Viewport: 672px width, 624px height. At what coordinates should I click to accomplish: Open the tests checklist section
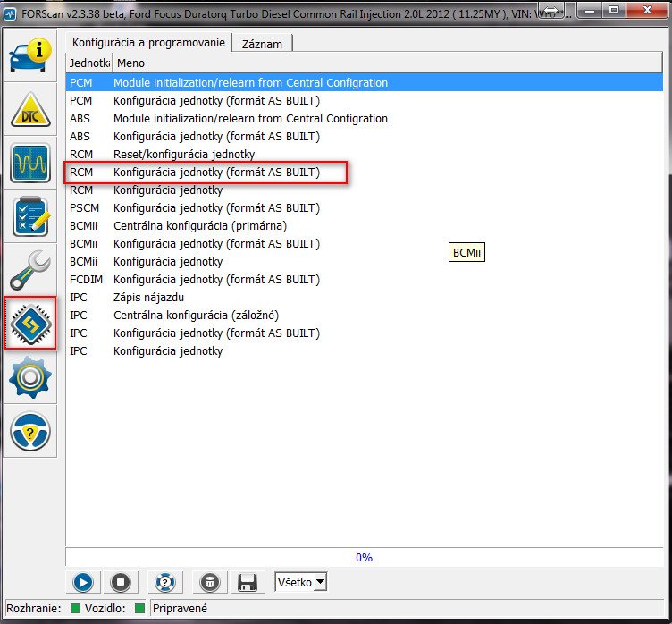coord(30,217)
